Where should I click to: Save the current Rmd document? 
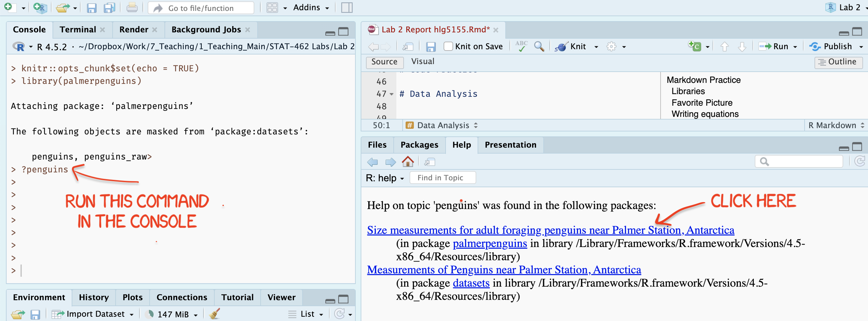431,47
